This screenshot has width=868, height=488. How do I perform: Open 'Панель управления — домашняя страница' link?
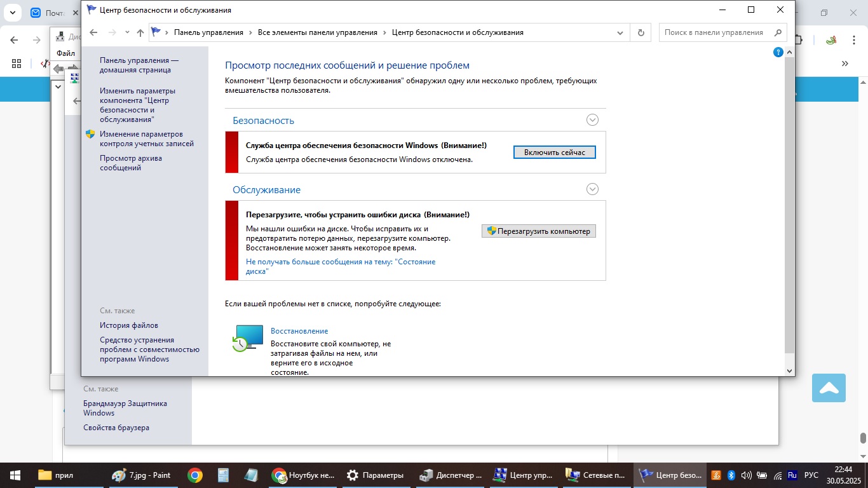pos(139,65)
